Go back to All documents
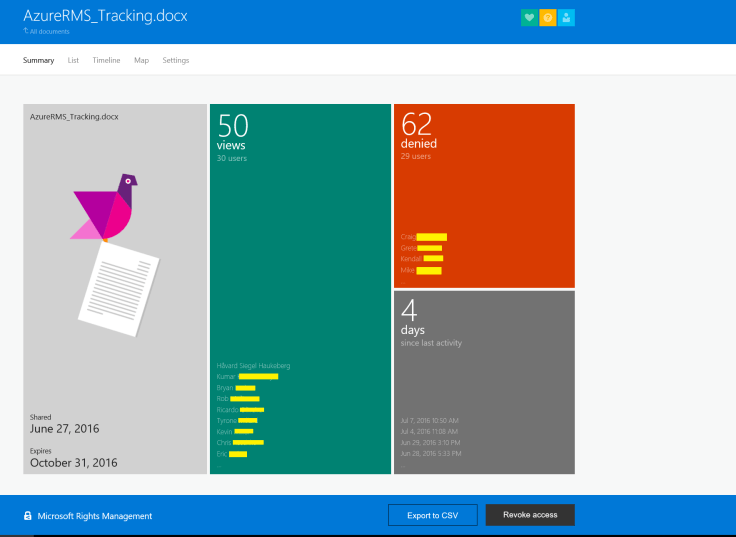736x537 pixels. 49,32
